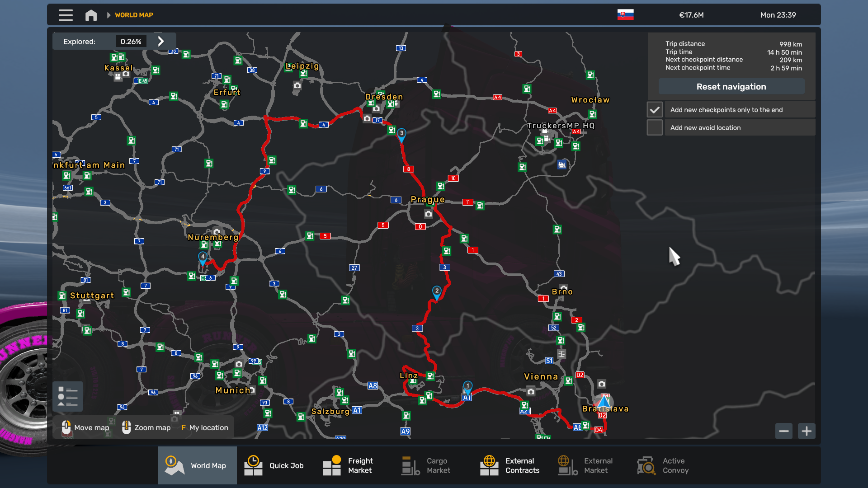The height and width of the screenshot is (488, 868).
Task: Click the WORLD MAP breadcrumb label
Action: tap(134, 15)
